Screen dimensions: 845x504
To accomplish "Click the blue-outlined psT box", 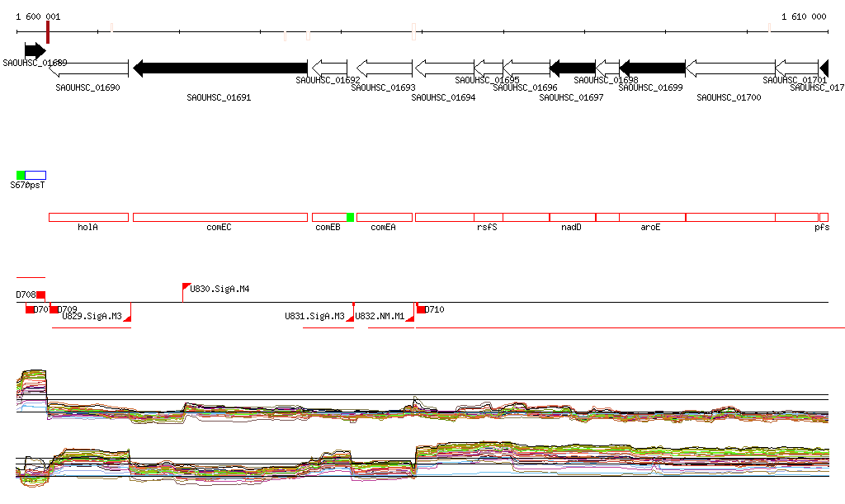I will [35, 175].
